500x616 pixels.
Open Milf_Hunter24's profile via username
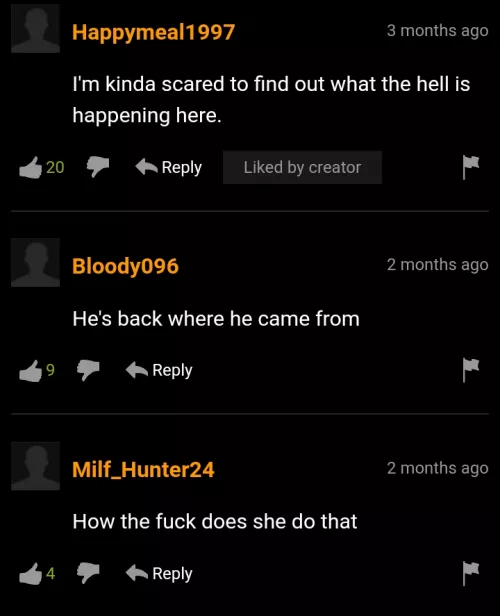(x=143, y=470)
